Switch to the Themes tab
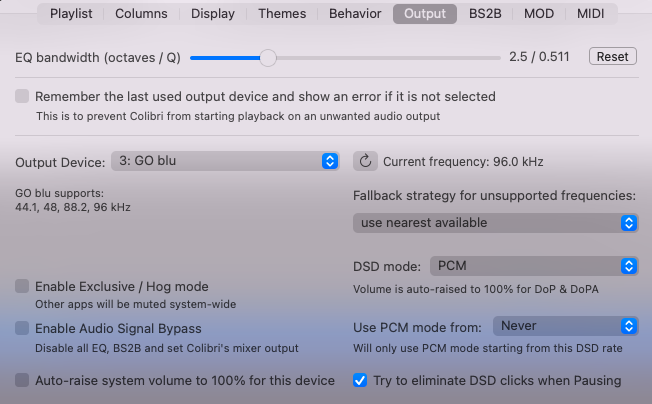 point(282,14)
